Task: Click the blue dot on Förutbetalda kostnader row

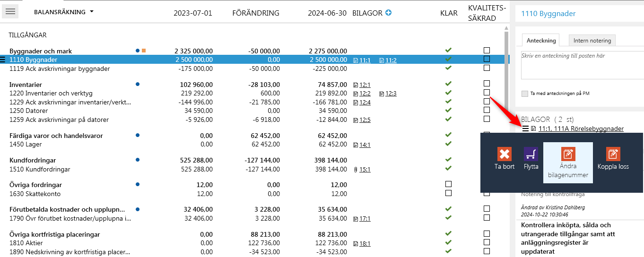Action: point(137,209)
